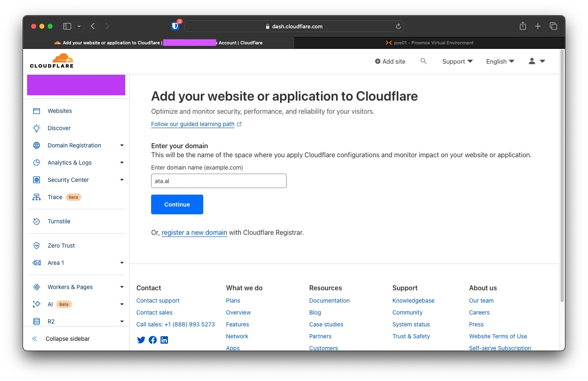The height and width of the screenshot is (381, 588).
Task: Open Cloudflare Twitter page icon
Action: (x=141, y=340)
